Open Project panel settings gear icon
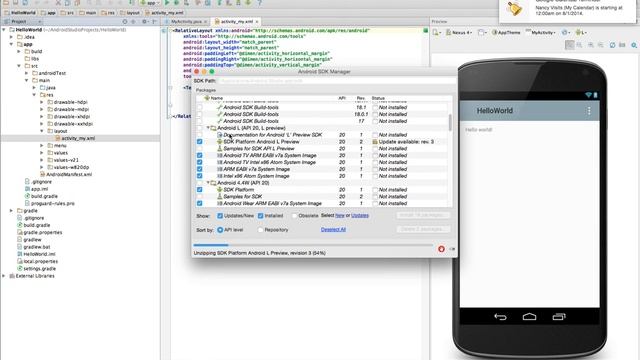This screenshot has width=640, height=360. (x=144, y=21)
